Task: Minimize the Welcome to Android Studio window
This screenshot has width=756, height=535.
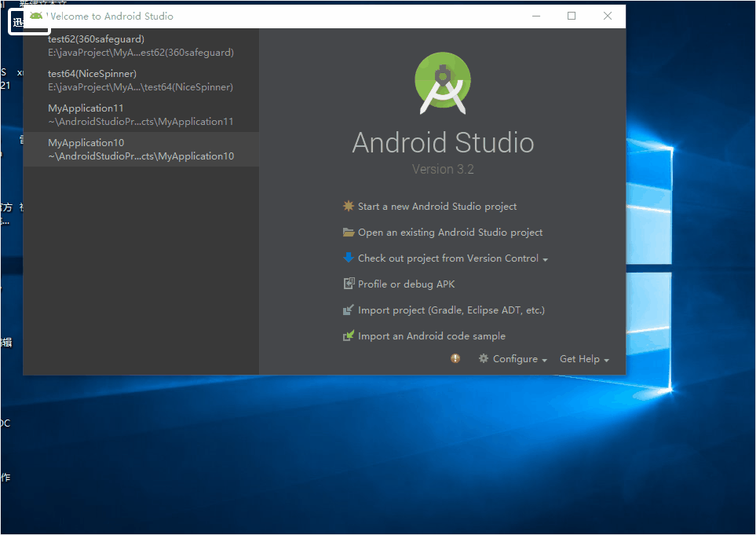Action: click(x=536, y=16)
